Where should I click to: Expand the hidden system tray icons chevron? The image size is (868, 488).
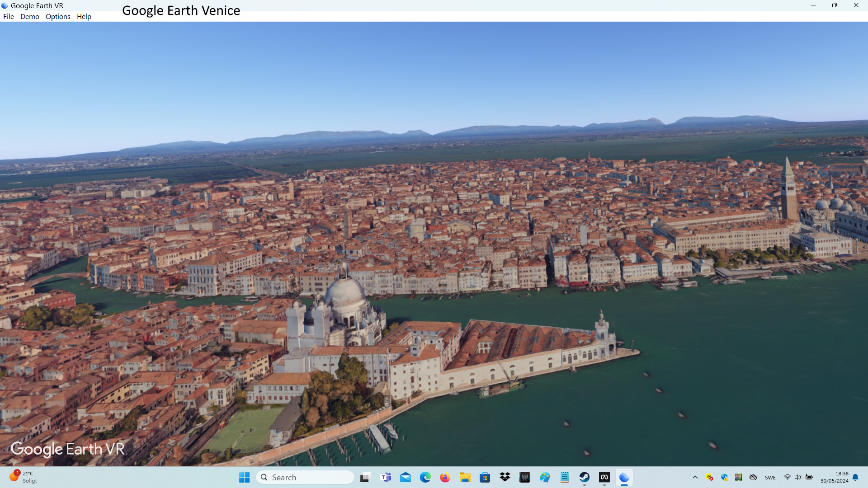click(695, 477)
